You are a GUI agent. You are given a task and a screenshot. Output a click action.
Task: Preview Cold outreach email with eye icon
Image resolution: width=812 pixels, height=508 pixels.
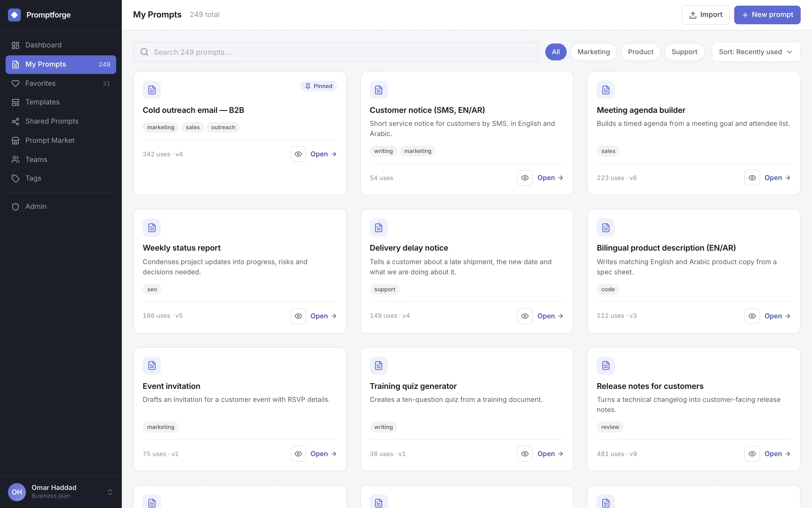(298, 154)
